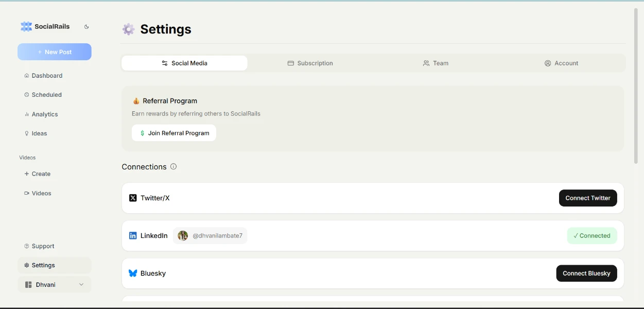Click Connect Bluesky button
The height and width of the screenshot is (309, 644).
click(586, 273)
